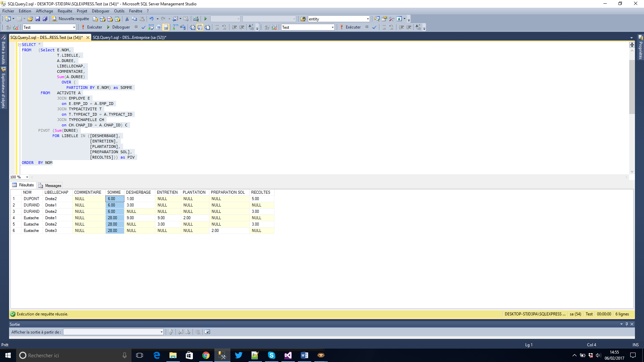Open the Sortie panel options dropdown arrow
The height and width of the screenshot is (362, 644).
point(622,324)
